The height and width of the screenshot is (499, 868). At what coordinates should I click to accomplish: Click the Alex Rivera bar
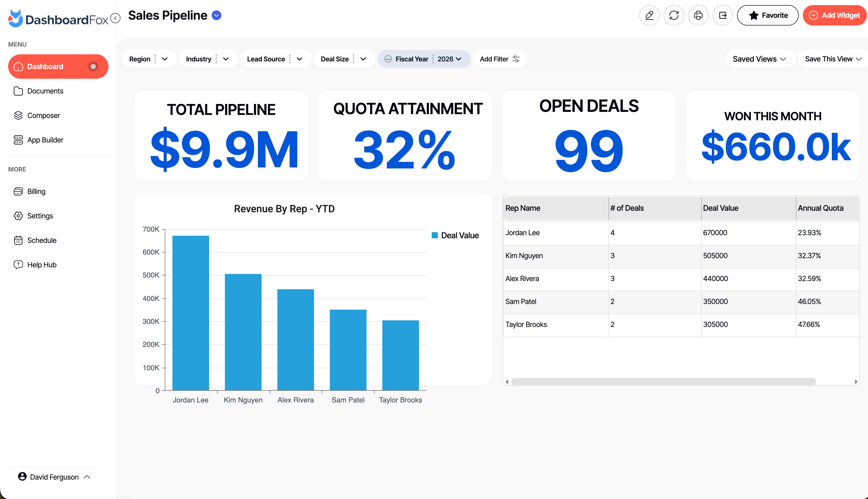(x=295, y=340)
